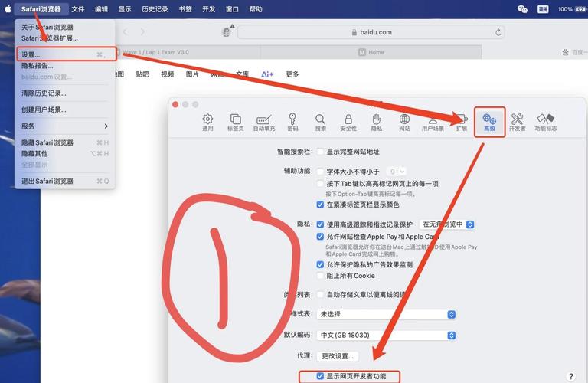Screen dimensions: 588x383
Task: Open the minimum font size dropdown
Action: [x=397, y=172]
